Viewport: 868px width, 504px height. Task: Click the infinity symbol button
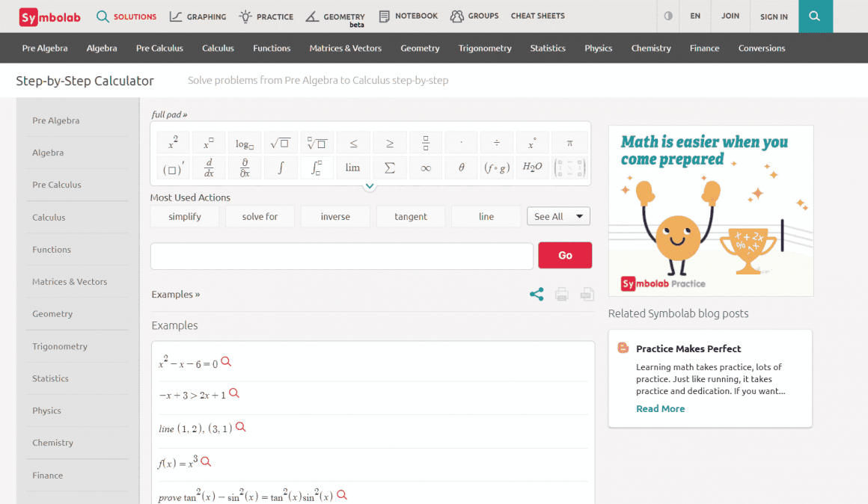point(425,168)
